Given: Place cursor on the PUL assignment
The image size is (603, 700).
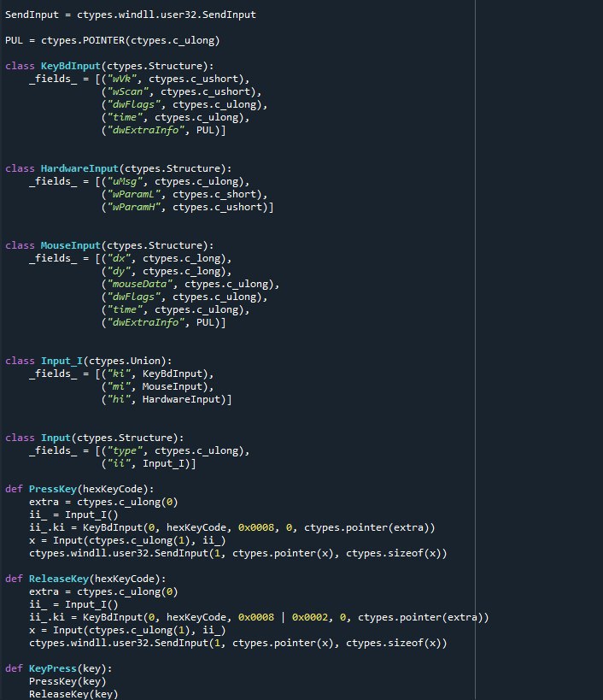Looking at the screenshot, I should [x=15, y=40].
